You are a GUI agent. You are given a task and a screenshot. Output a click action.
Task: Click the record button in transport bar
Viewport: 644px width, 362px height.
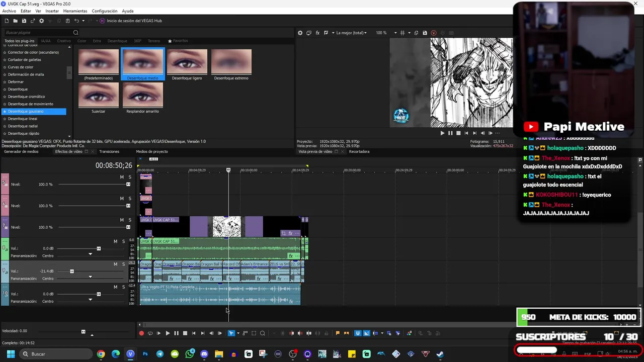[141, 333]
